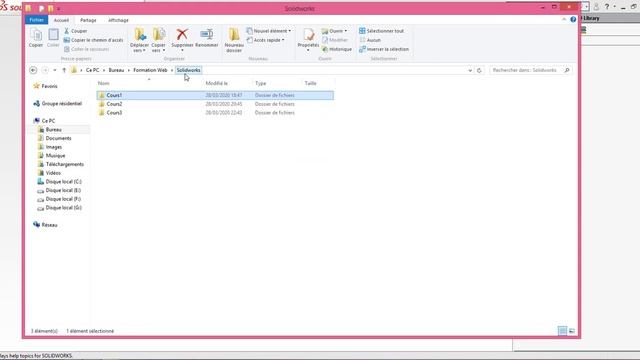The width and height of the screenshot is (640, 360).
Task: Click Favoris in the navigation pane
Action: pos(45,86)
